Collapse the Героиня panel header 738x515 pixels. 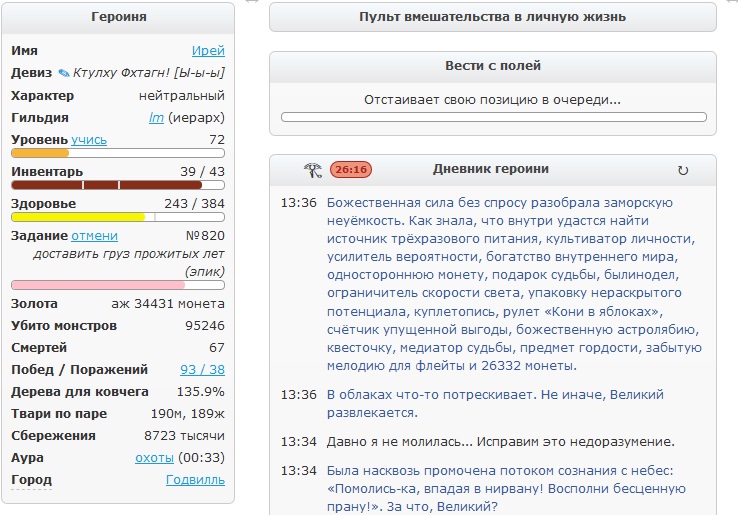[x=118, y=17]
